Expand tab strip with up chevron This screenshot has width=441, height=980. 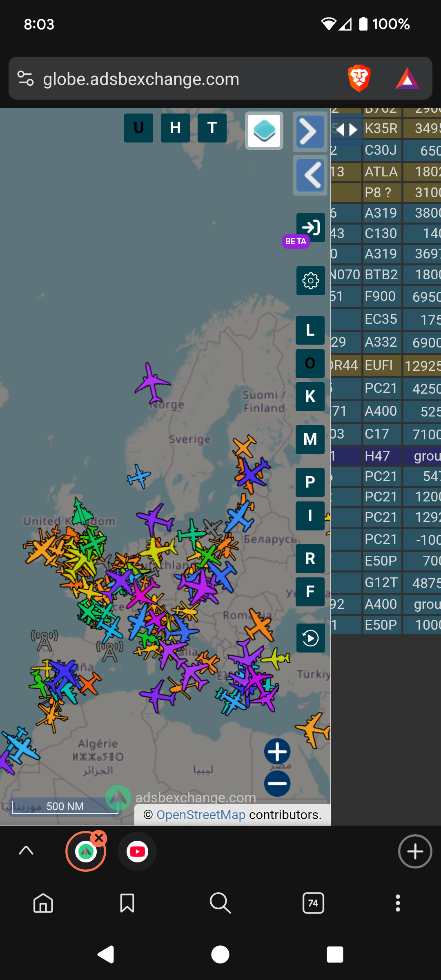click(26, 851)
